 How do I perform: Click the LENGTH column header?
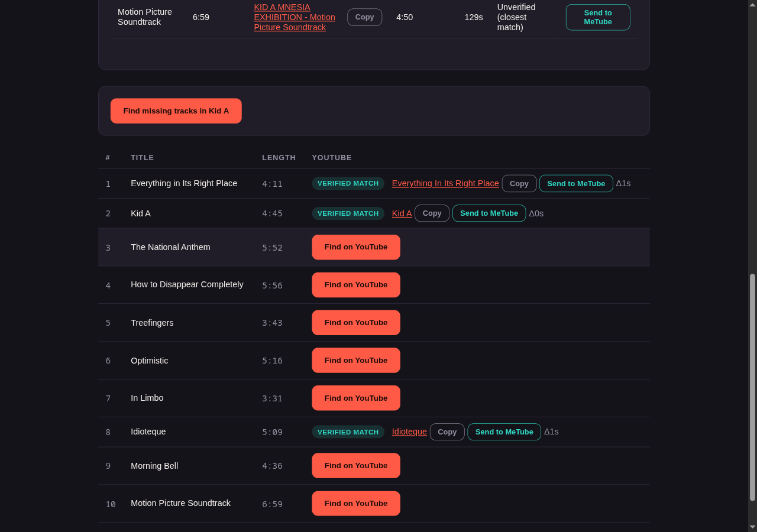(279, 158)
